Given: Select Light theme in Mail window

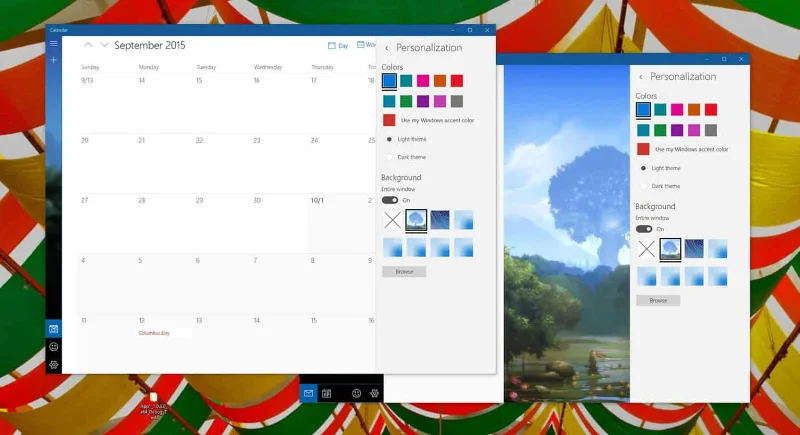Looking at the screenshot, I should tap(661, 168).
